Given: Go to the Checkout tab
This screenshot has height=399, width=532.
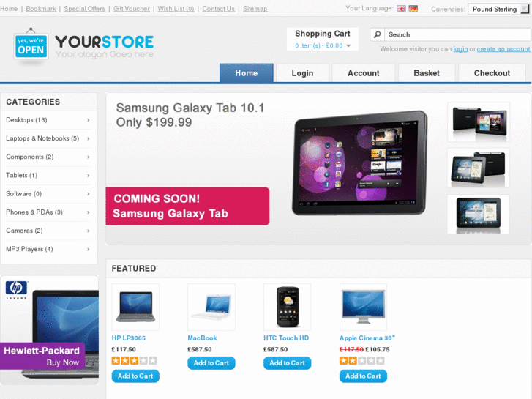Looking at the screenshot, I should [x=492, y=73].
